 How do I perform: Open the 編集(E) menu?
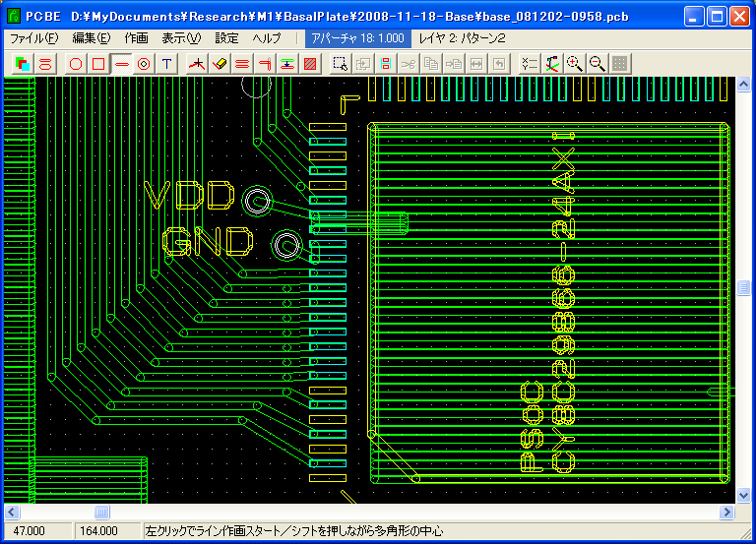click(92, 38)
